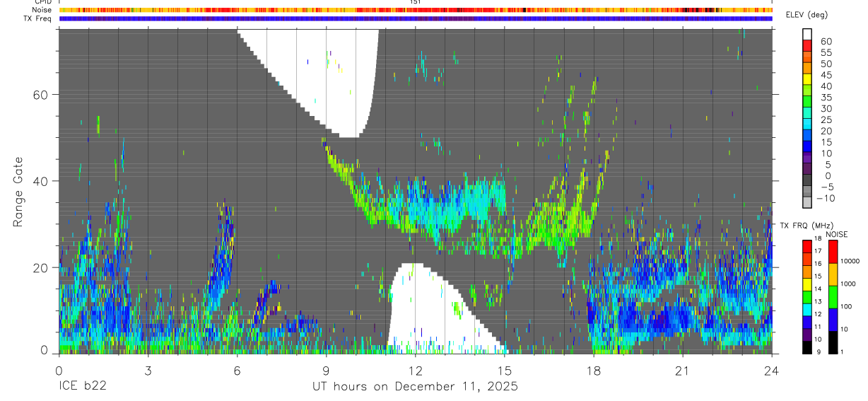
Task: Click the '14' label in the TX FRQ legend
Action: (818, 289)
